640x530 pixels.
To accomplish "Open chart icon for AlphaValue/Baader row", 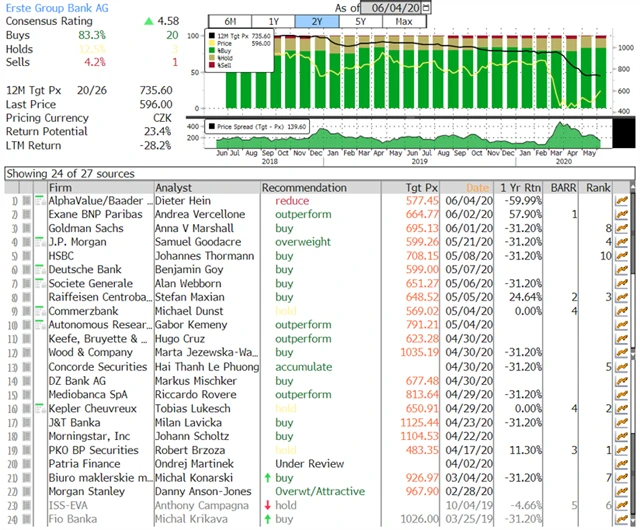I will coord(621,201).
